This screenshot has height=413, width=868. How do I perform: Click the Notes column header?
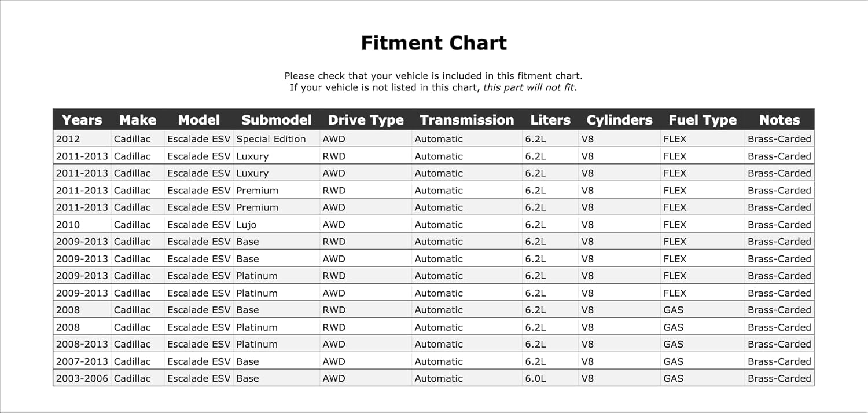tap(779, 120)
